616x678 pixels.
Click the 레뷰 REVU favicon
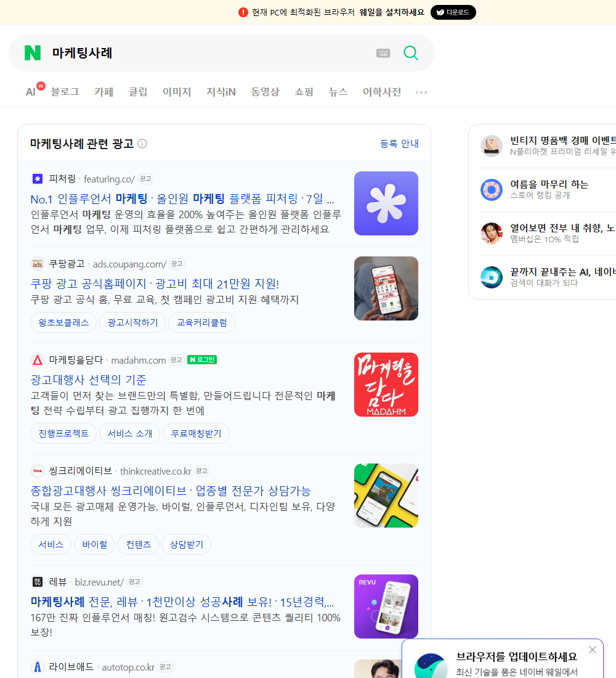coord(38,582)
